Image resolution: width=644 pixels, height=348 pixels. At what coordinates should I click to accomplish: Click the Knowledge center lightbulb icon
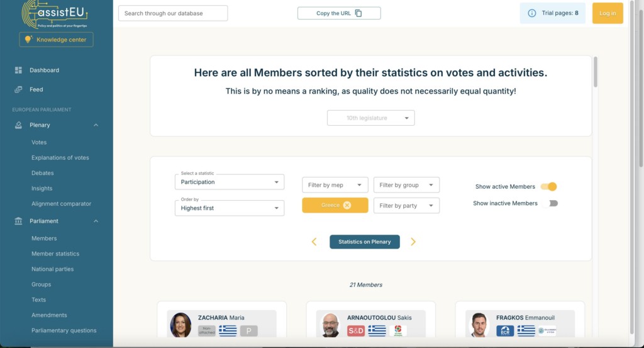pos(28,40)
